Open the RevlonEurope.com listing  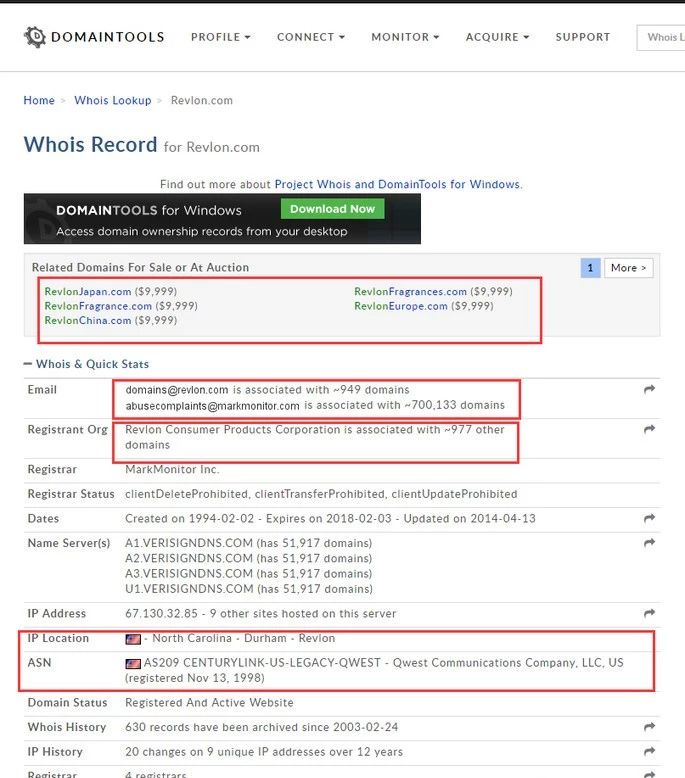[x=401, y=306]
